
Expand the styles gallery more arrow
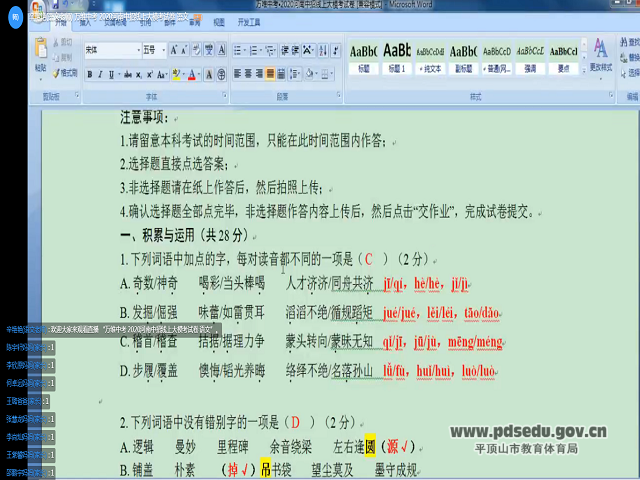tap(583, 71)
